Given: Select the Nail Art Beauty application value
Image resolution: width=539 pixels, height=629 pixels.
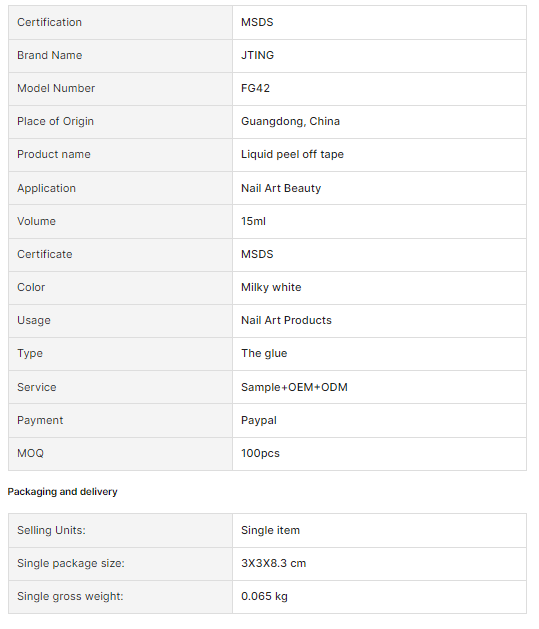Looking at the screenshot, I should tap(281, 188).
